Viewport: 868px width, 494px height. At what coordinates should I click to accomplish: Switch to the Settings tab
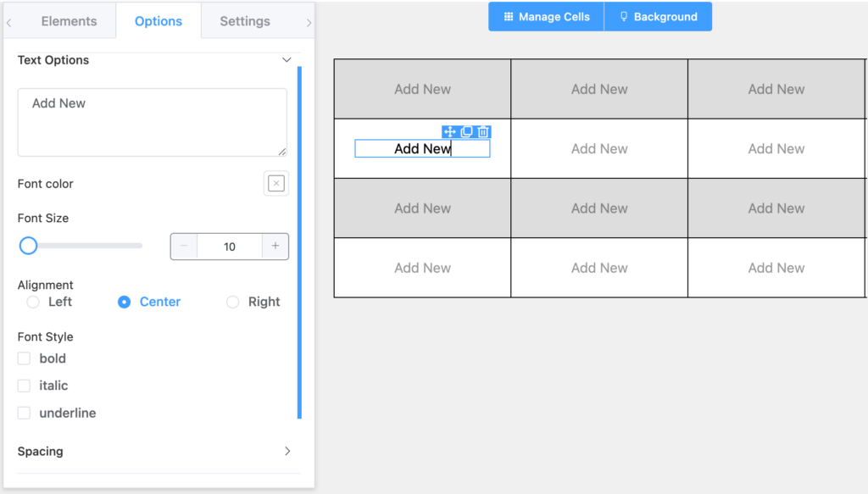pos(245,21)
